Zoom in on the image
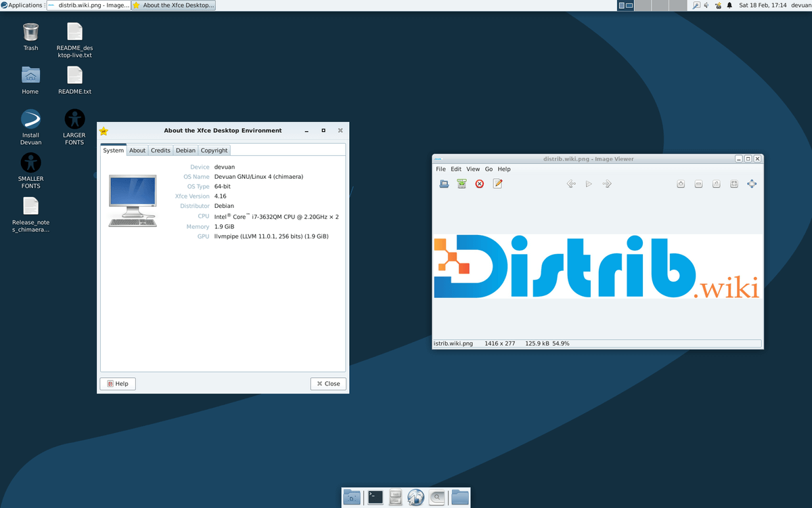This screenshot has width=812, height=508. (681, 184)
